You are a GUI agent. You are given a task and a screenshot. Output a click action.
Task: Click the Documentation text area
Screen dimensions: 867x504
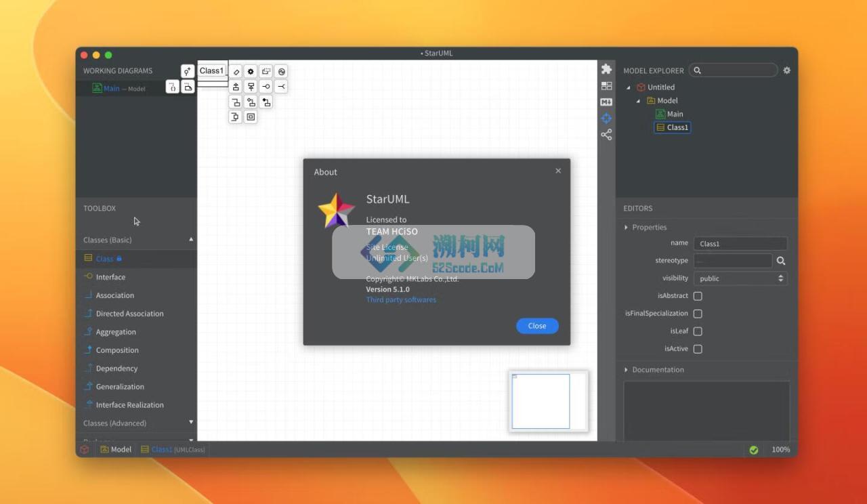point(706,412)
